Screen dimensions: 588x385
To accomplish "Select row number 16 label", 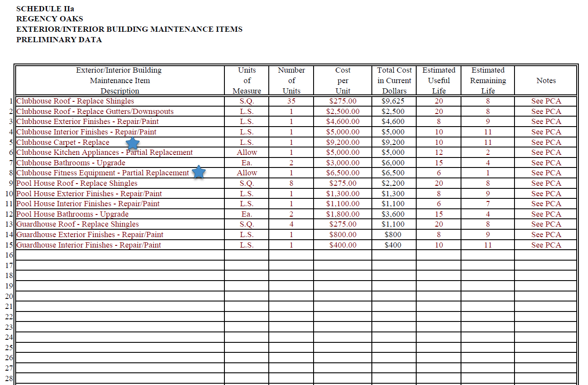I will (10, 255).
